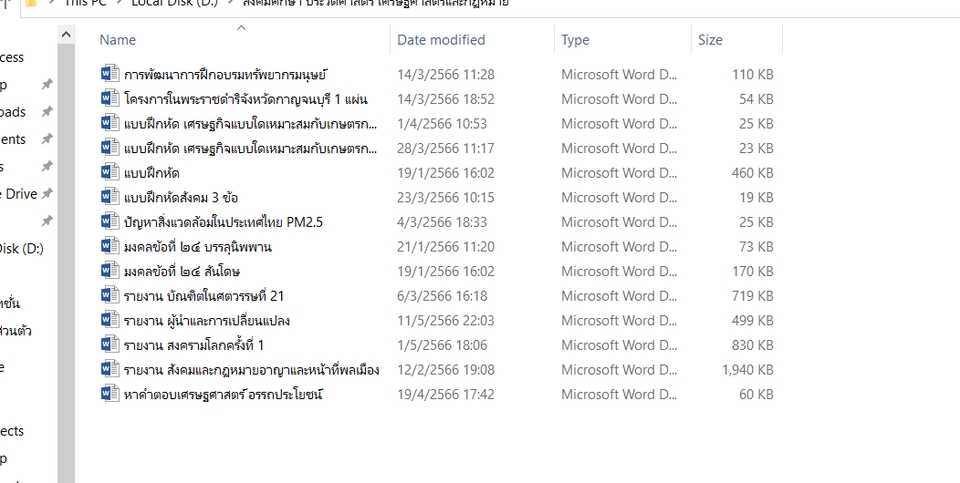
Task: Click the 1,940 KB size value
Action: click(x=748, y=370)
